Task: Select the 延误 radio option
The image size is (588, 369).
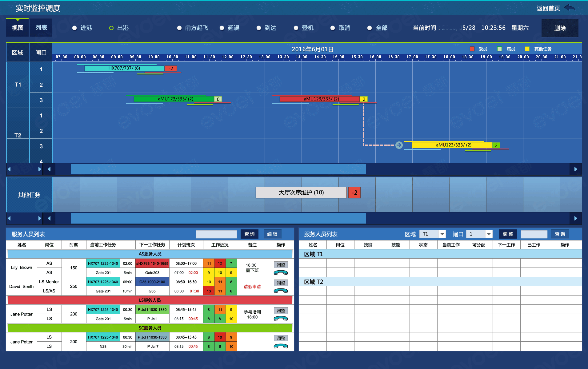Action: pos(222,28)
